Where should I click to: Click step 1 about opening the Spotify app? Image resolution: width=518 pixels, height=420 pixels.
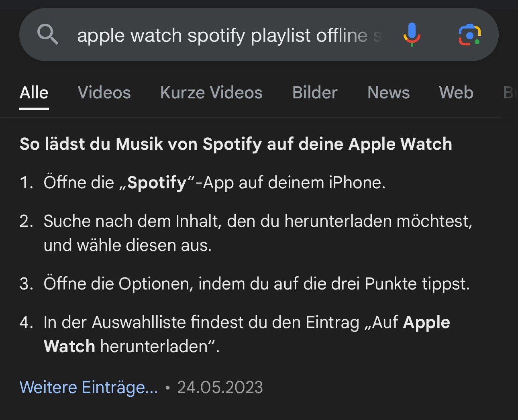tap(214, 183)
